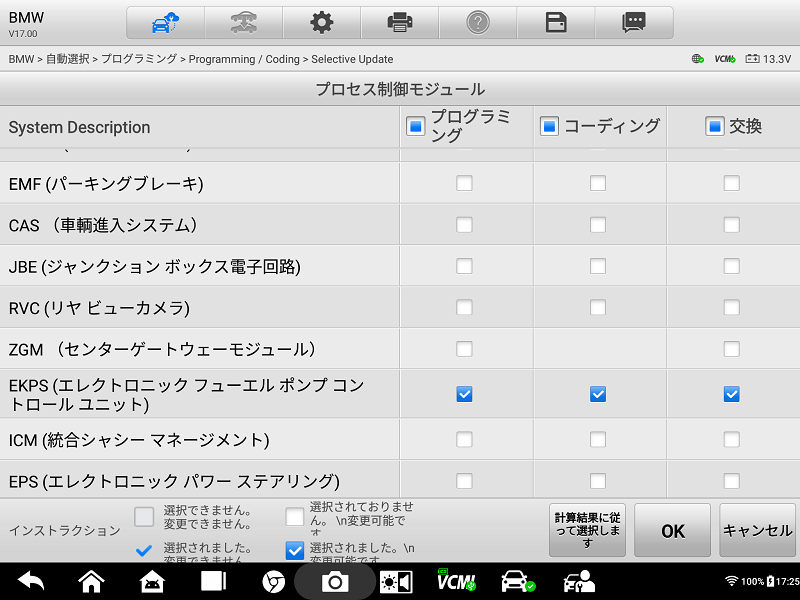The image size is (800, 600).
Task: Tap the battery voltage 13.3V indicator
Action: click(768, 59)
